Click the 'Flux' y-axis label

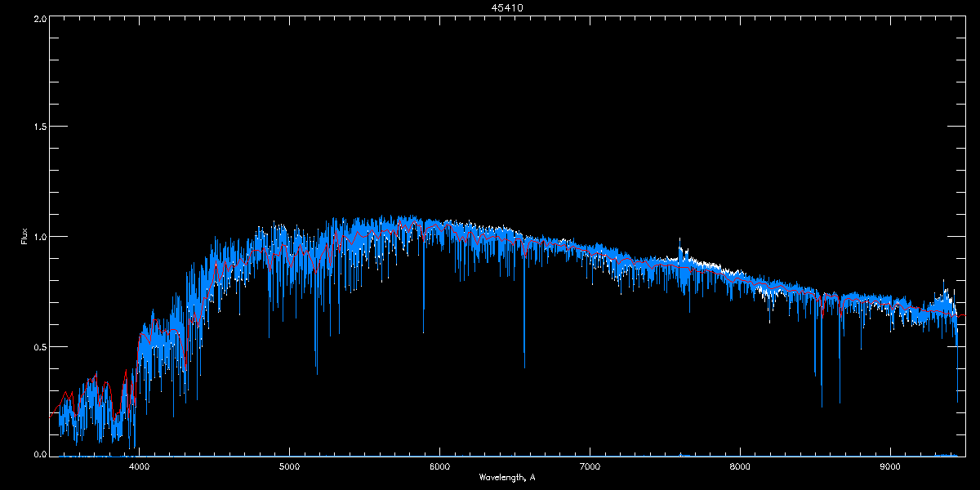tap(24, 236)
